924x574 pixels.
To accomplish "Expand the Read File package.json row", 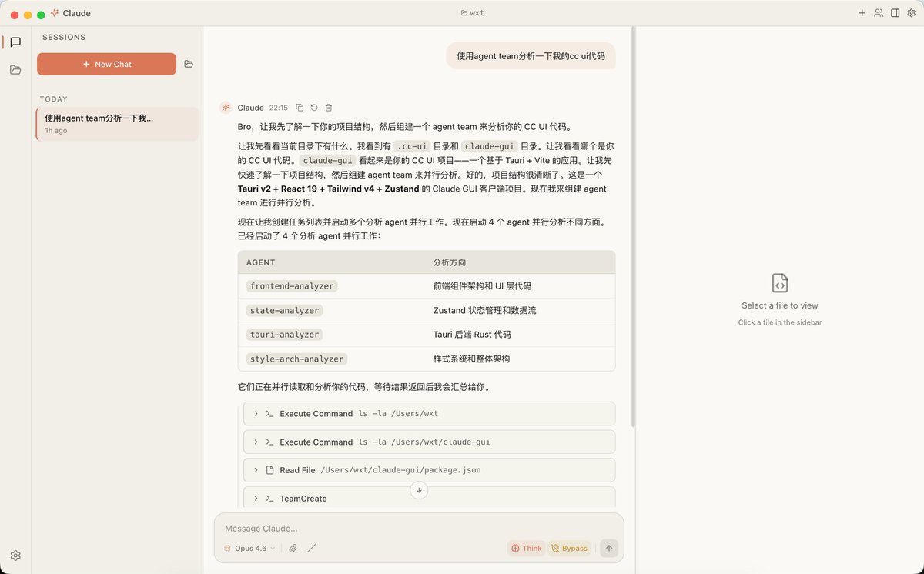I will pos(430,470).
